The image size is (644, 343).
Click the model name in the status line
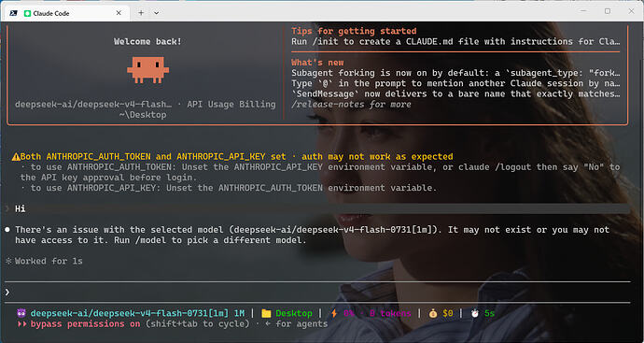130,313
